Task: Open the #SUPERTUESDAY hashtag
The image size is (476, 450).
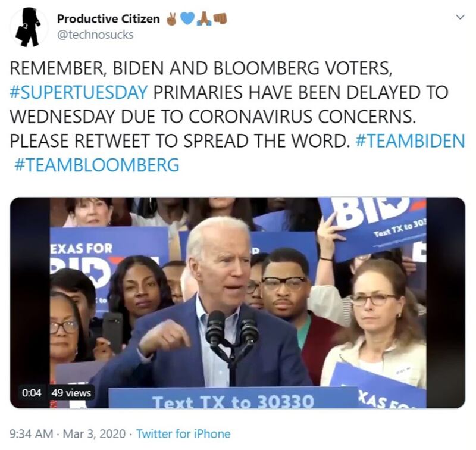Action: [79, 92]
